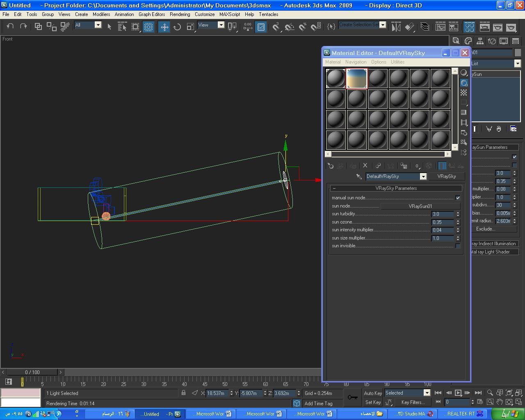Collapse the VRaySky Parameters rollout
The height and width of the screenshot is (420, 525).
[396, 188]
